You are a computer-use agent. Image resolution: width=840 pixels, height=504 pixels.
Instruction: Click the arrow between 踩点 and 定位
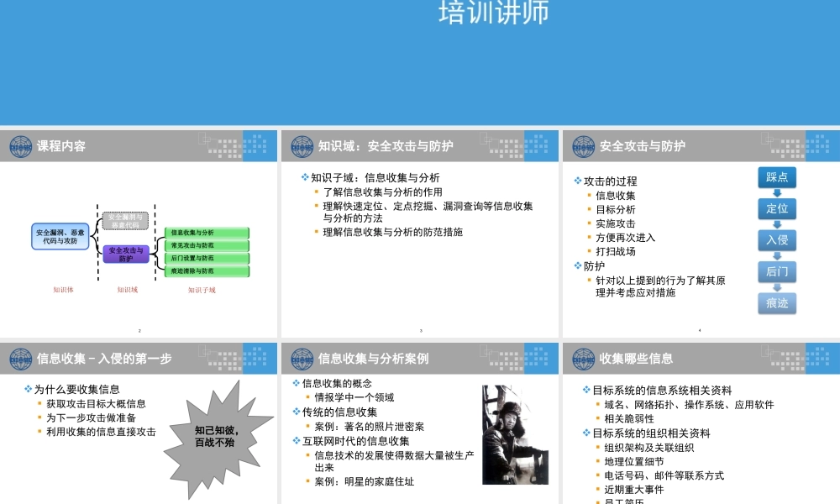[x=777, y=193]
